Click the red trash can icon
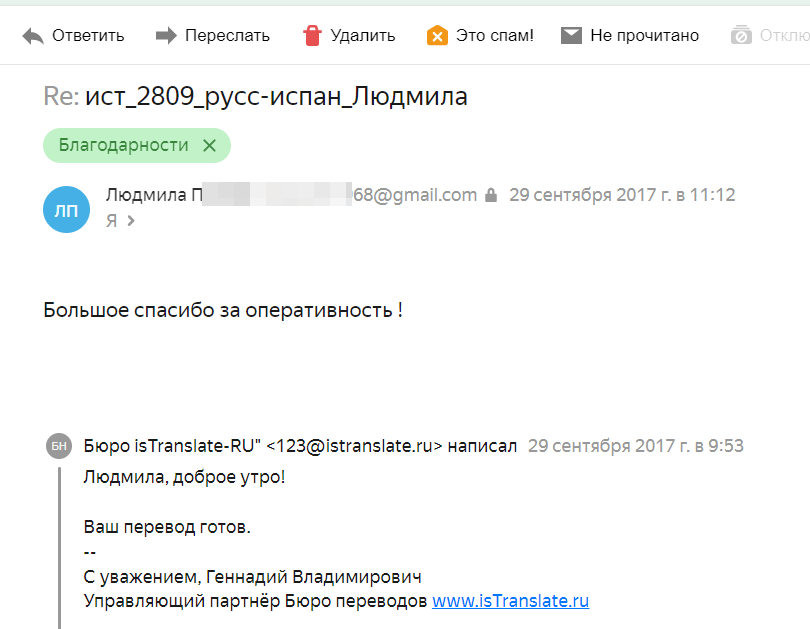 (313, 36)
